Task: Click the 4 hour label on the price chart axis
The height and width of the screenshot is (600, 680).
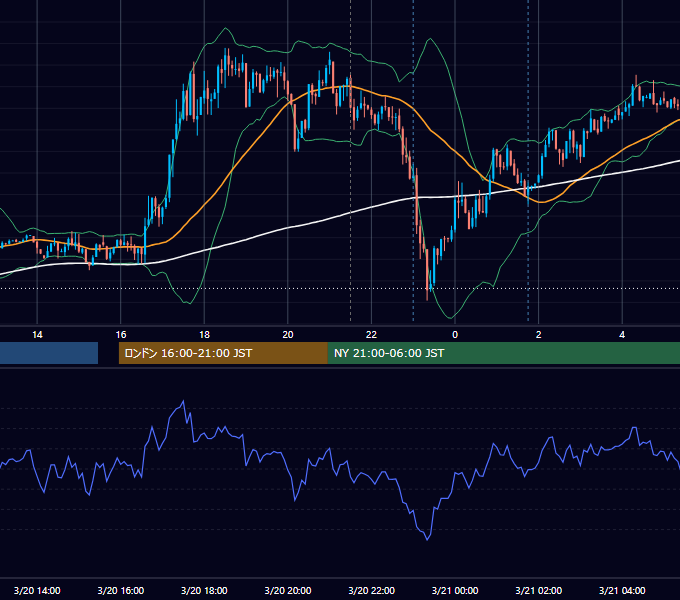Action: pos(622,335)
